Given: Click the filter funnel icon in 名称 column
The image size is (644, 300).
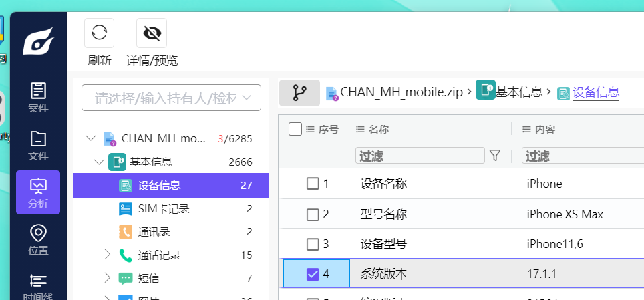Looking at the screenshot, I should pos(494,156).
